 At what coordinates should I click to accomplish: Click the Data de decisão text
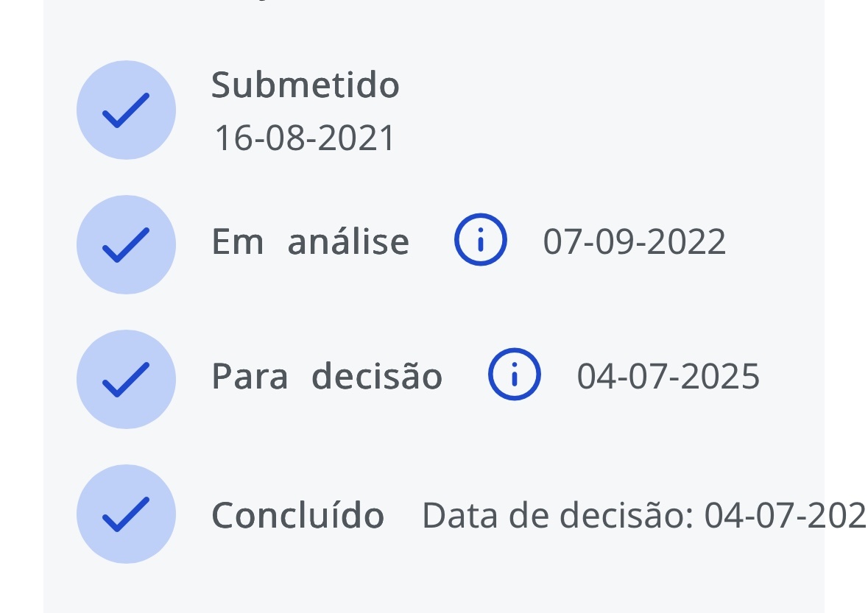coord(557,516)
